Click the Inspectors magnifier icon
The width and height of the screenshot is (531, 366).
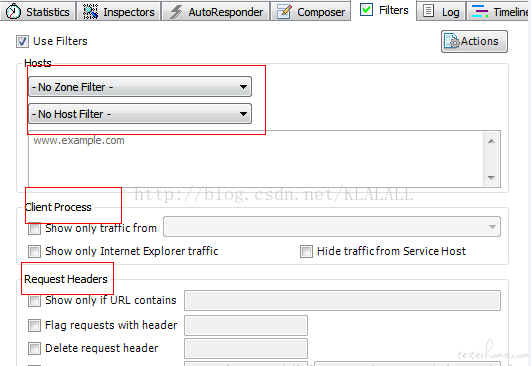[90, 12]
